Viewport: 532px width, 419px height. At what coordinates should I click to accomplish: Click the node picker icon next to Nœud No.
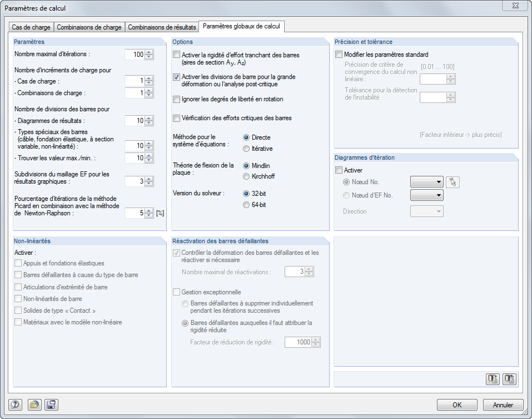[x=453, y=183]
